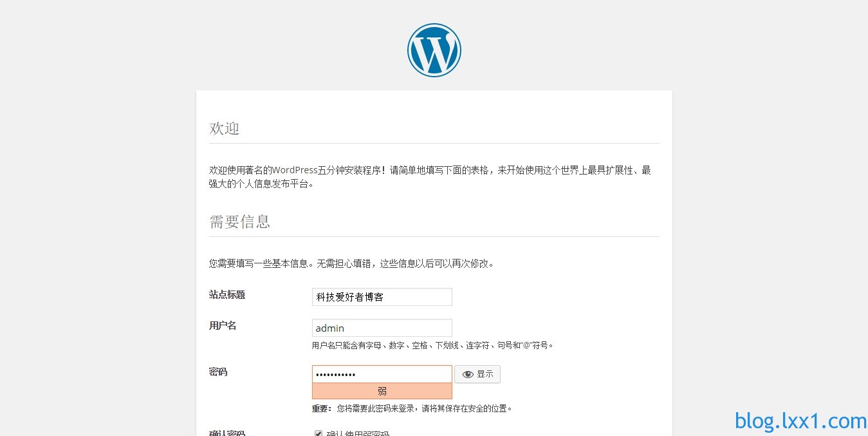
Task: Click the basic information instruction sentence
Action: point(352,263)
